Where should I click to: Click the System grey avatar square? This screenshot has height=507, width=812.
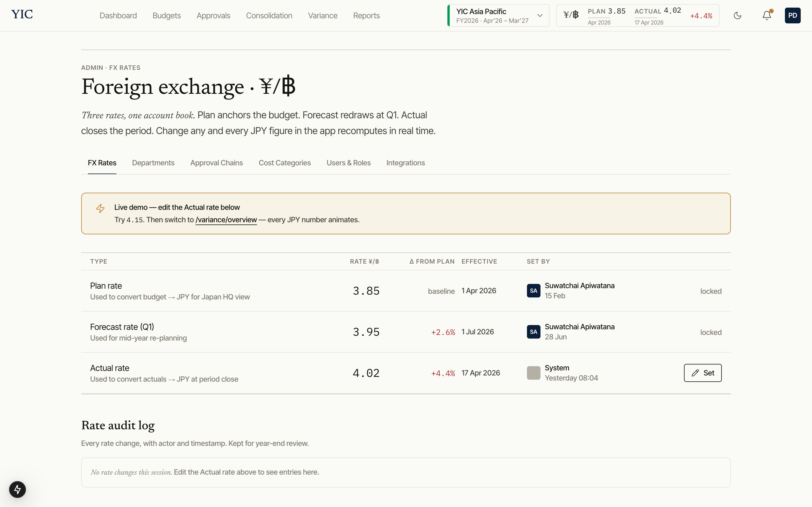click(533, 373)
